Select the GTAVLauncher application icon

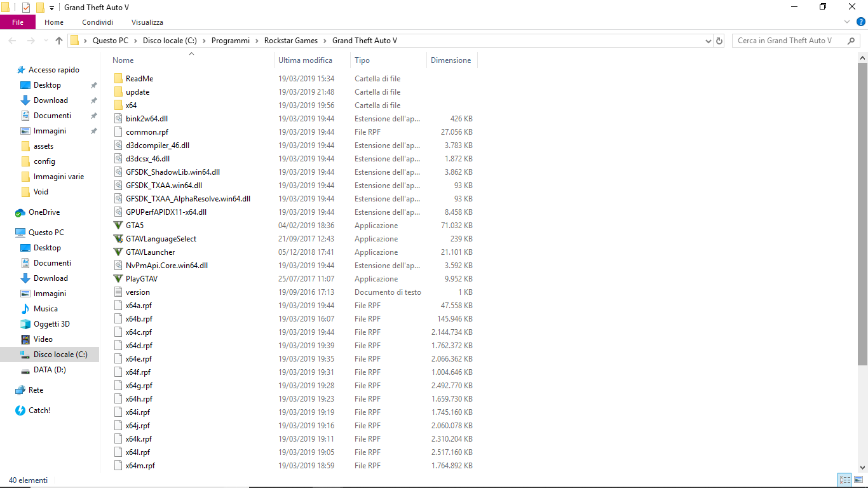(118, 252)
